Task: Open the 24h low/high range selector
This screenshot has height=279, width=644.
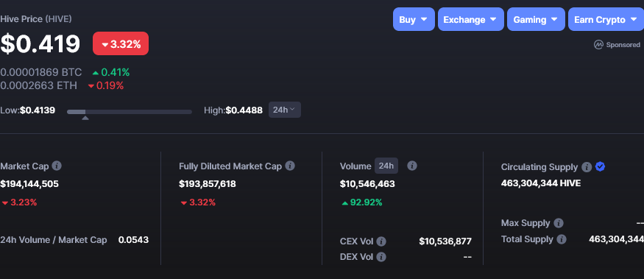Action: 285,110
